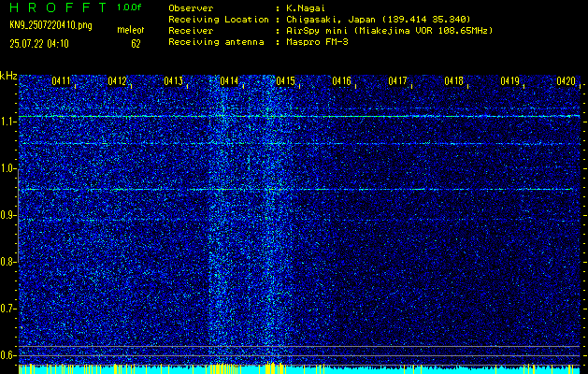Click the observer name K.Nagai
588x374 pixels.
point(306,7)
